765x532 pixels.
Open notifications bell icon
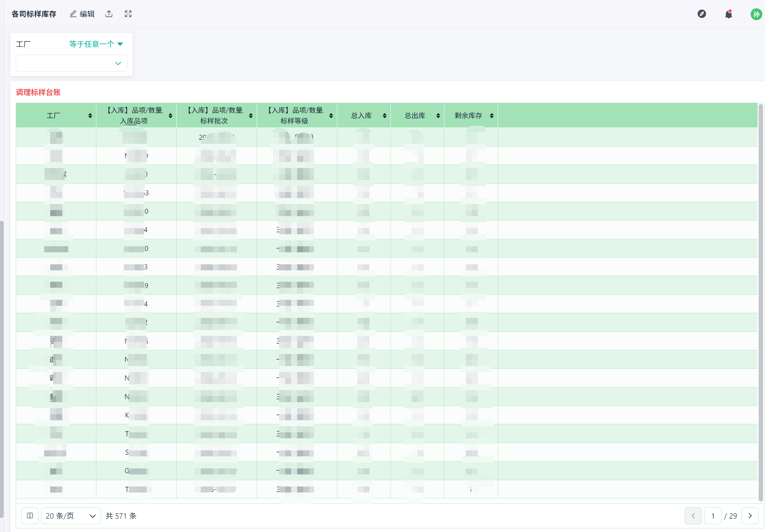(x=729, y=14)
